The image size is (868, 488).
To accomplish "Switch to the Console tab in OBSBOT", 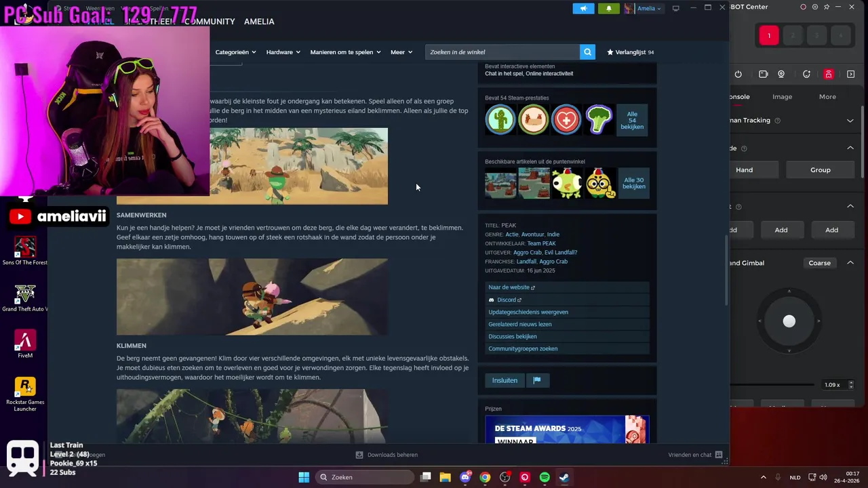I will [x=739, y=97].
